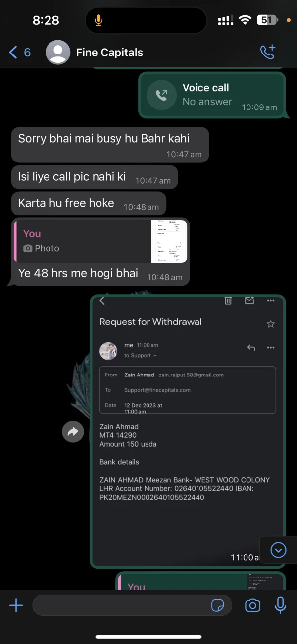Tap the reply arrow in the email screenshot

[x=251, y=348]
